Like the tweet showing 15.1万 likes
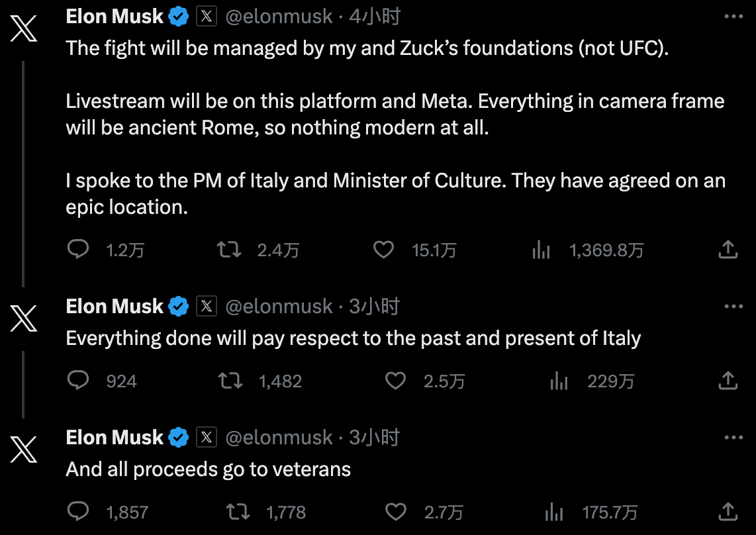The height and width of the screenshot is (535, 756). click(x=383, y=250)
